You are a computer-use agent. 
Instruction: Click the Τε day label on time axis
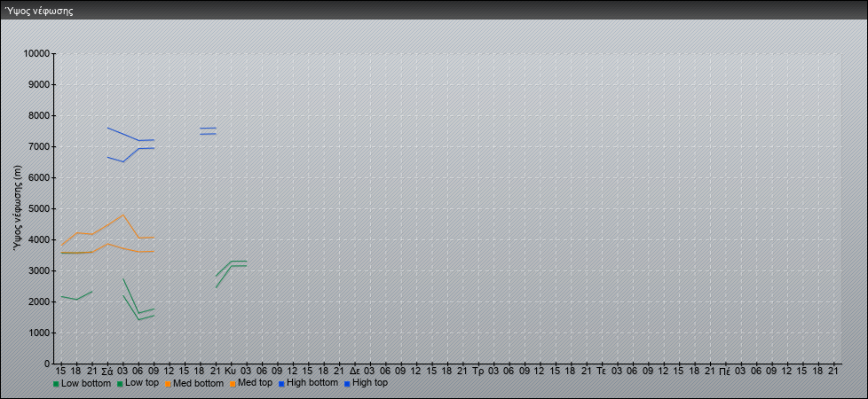[x=603, y=372]
